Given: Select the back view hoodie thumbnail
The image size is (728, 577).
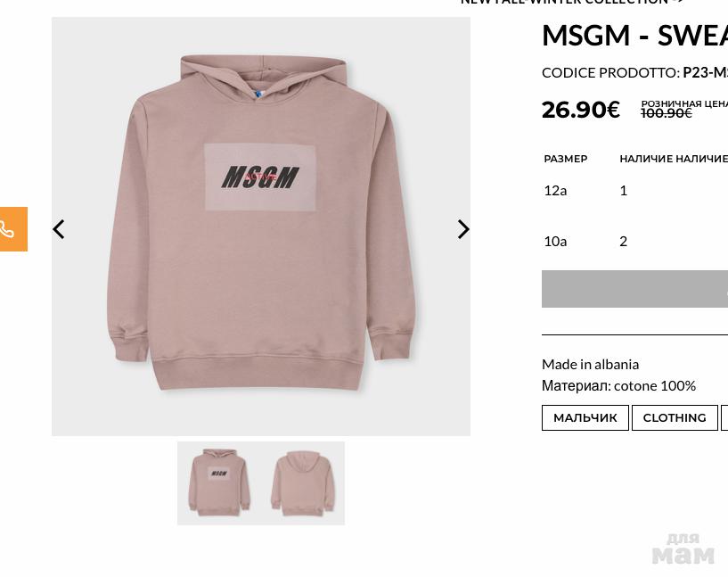Looking at the screenshot, I should [303, 483].
